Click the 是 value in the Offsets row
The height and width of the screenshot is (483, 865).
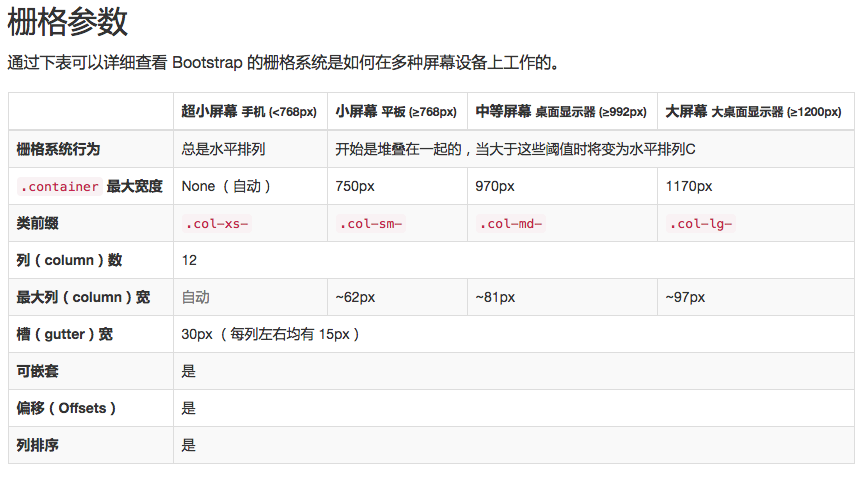point(189,408)
